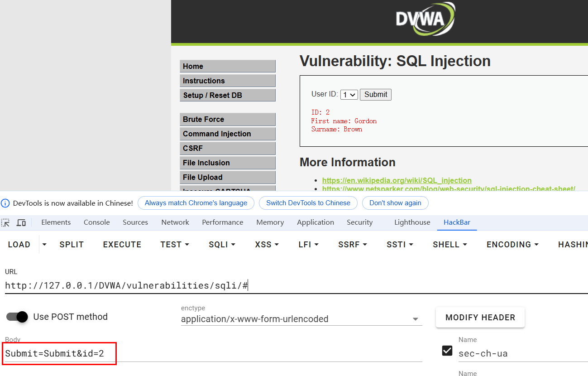
Task: Click the SPLIT button
Action: coord(72,245)
